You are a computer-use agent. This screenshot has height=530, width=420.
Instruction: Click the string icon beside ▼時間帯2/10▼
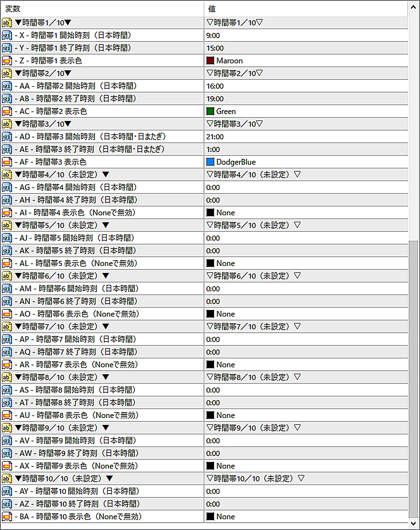click(x=7, y=73)
